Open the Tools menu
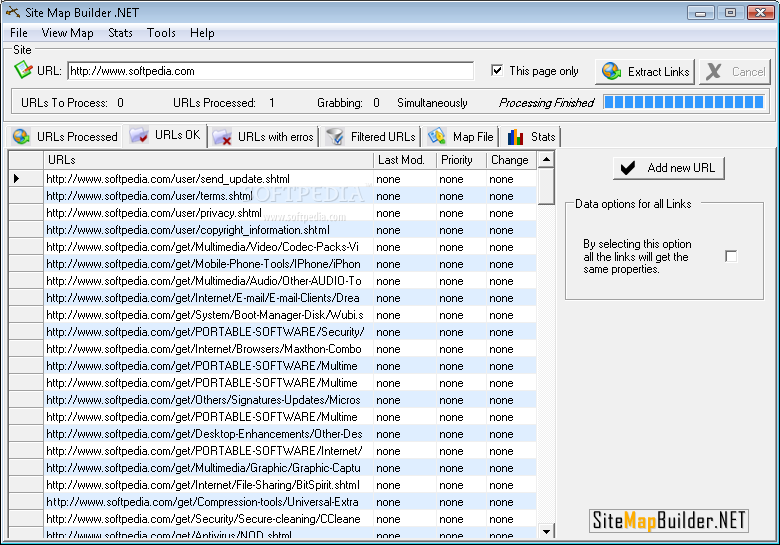780x545 pixels. coord(161,33)
